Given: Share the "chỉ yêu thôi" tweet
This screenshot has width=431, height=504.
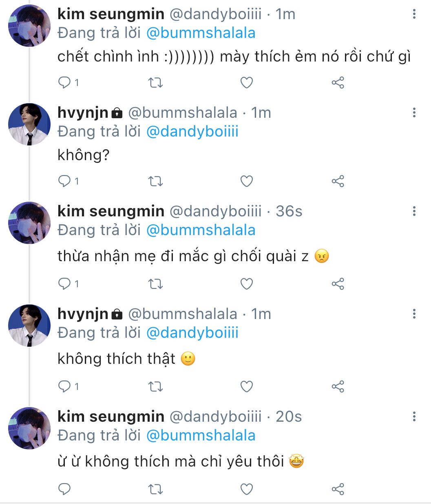Looking at the screenshot, I should pyautogui.click(x=338, y=489).
